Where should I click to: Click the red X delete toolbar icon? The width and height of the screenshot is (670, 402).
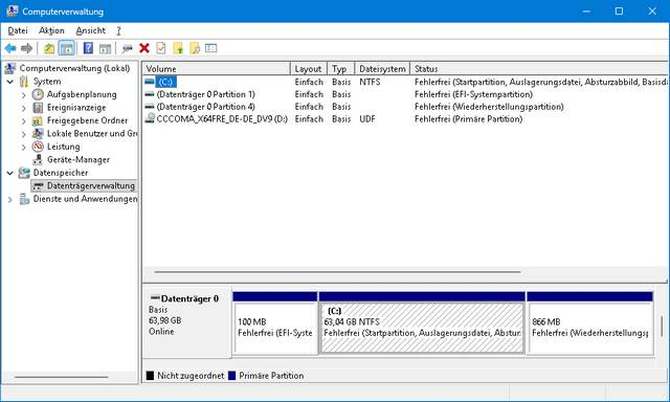(x=144, y=48)
